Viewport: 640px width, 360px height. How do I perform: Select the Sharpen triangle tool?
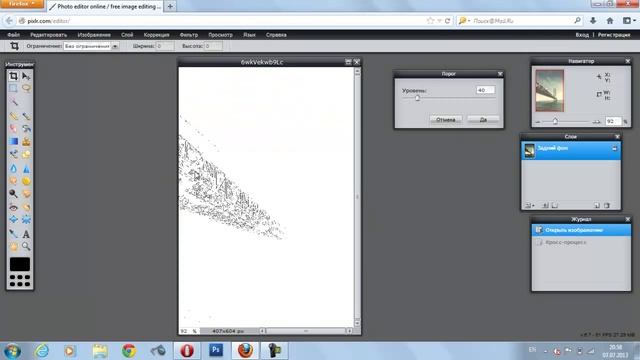(26, 168)
